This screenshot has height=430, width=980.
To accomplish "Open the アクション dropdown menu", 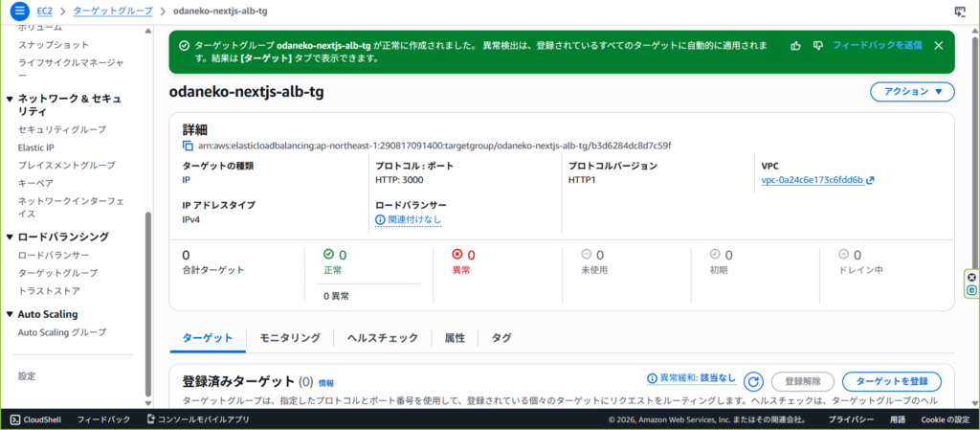I will click(x=912, y=92).
